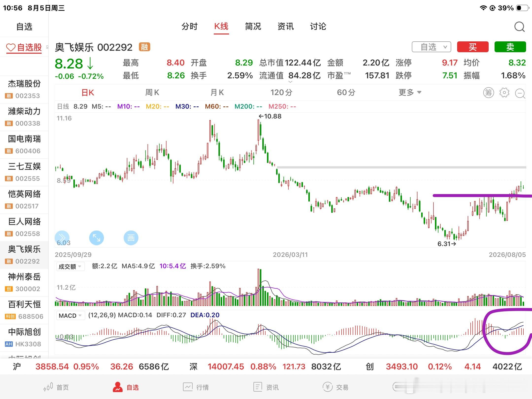Switch chart period to 60分
Screen dimensions: 532x399
pos(346,93)
